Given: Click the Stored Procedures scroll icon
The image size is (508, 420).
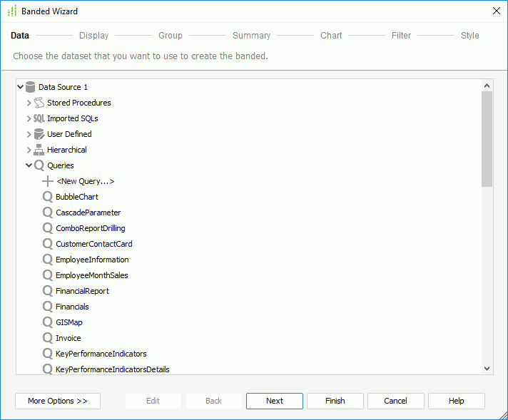Looking at the screenshot, I should (39, 103).
